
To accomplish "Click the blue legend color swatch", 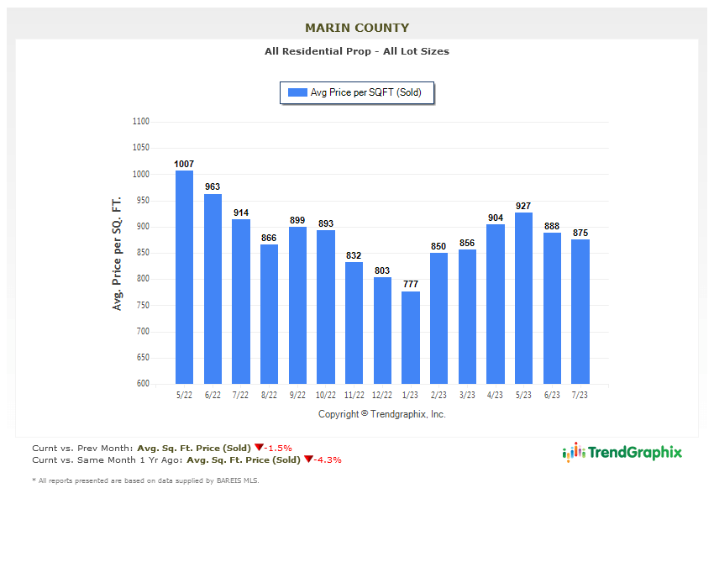I will pyautogui.click(x=297, y=93).
